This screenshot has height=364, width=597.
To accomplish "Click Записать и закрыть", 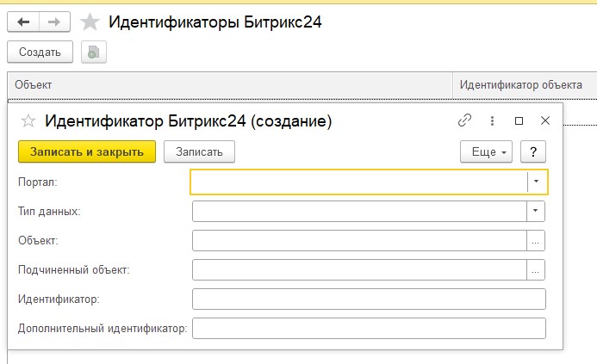I will [x=86, y=151].
